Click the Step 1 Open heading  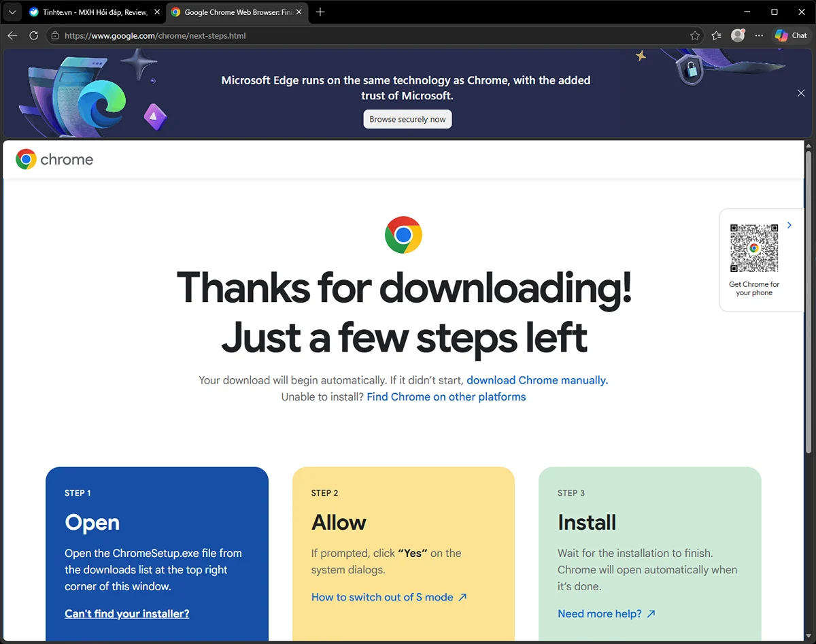pos(92,522)
